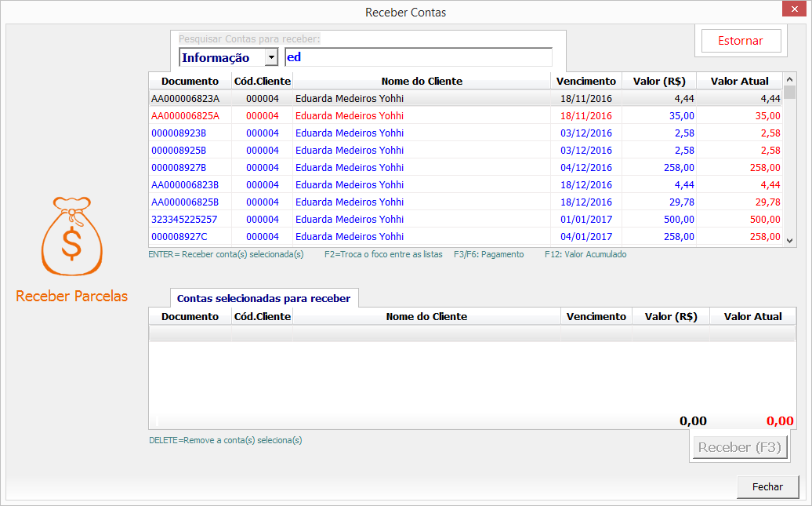Select document AA000006823A row
This screenshot has width=812, height=506.
pyautogui.click(x=466, y=99)
